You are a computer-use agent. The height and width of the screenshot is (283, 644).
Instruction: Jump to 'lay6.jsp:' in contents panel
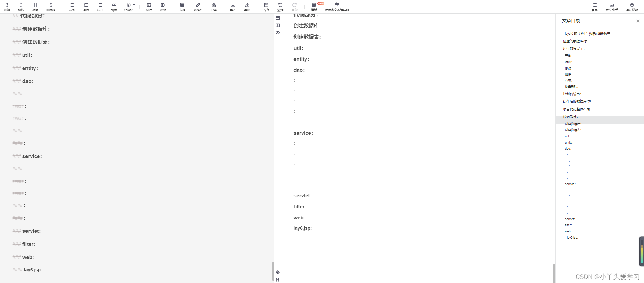click(572, 238)
